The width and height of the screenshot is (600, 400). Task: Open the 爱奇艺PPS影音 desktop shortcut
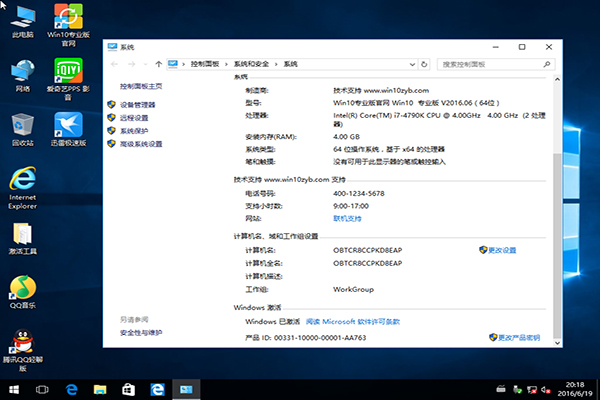[68, 72]
